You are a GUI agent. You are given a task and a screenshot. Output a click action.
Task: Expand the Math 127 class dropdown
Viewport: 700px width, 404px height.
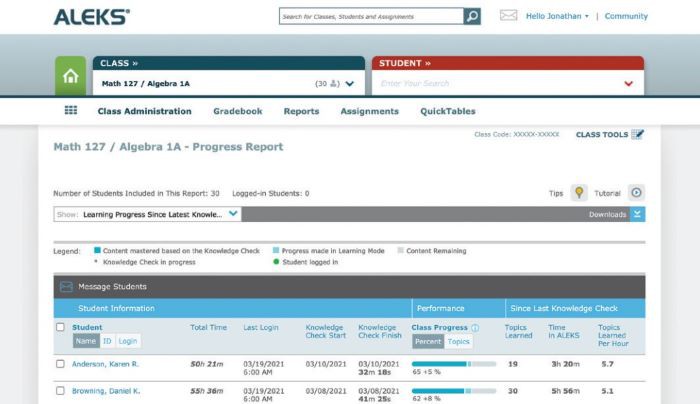click(350, 84)
